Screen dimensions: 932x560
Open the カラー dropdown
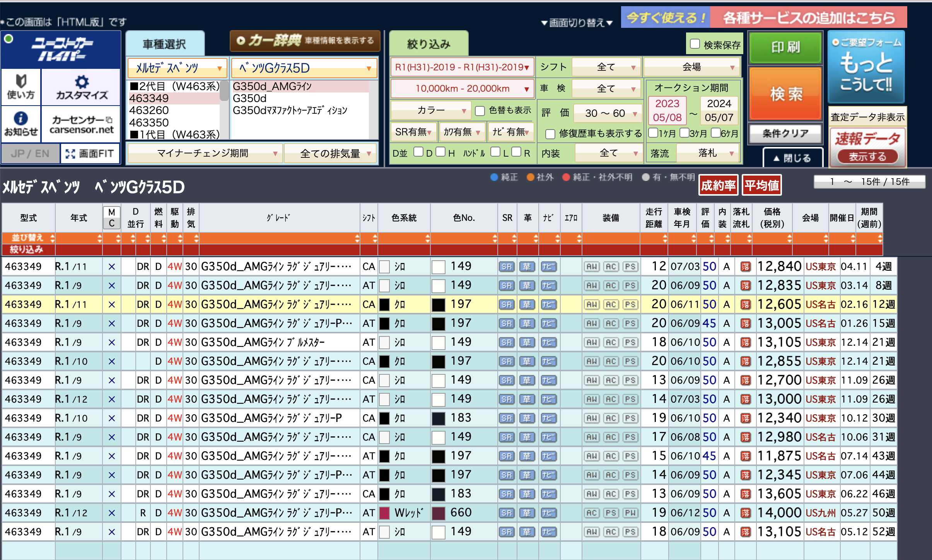(431, 111)
